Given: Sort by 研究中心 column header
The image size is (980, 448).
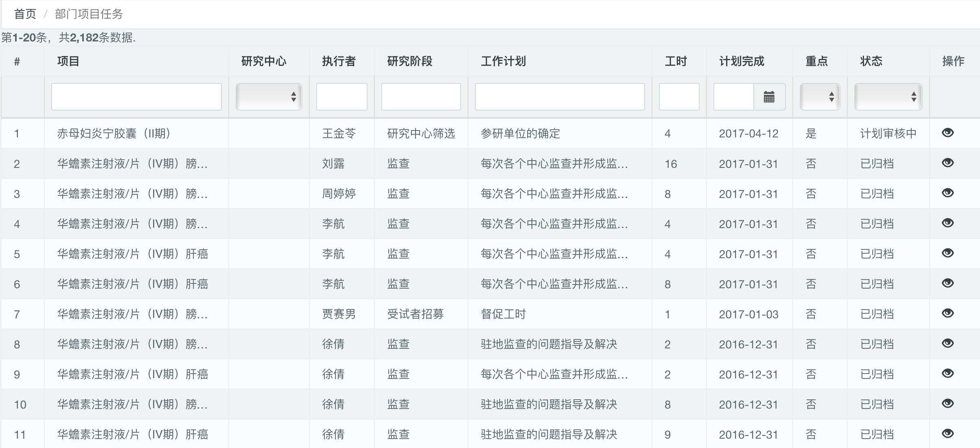Looking at the screenshot, I should 264,61.
